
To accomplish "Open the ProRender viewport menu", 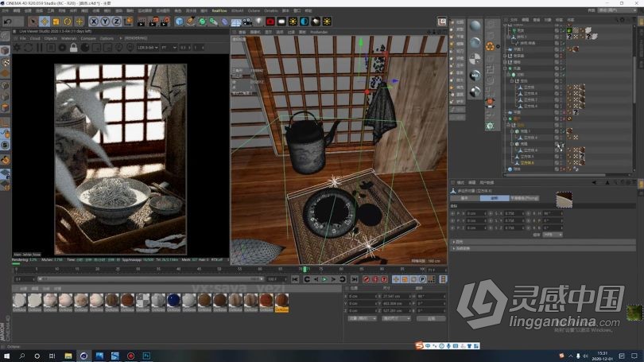I will coord(319,32).
